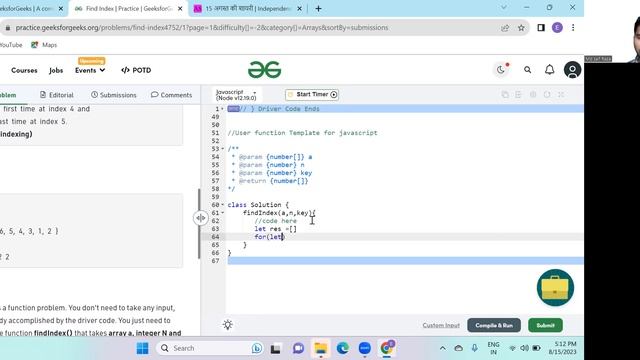The image size is (640, 360).
Task: Open Zoom from the taskbar
Action: [x=364, y=348]
